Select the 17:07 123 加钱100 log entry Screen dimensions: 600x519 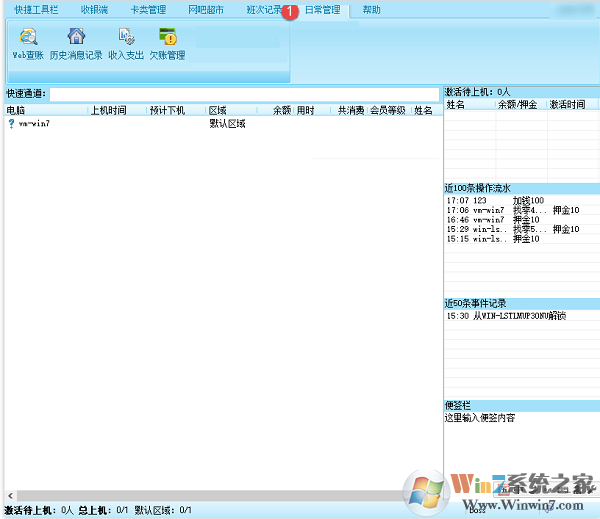pyautogui.click(x=522, y=201)
